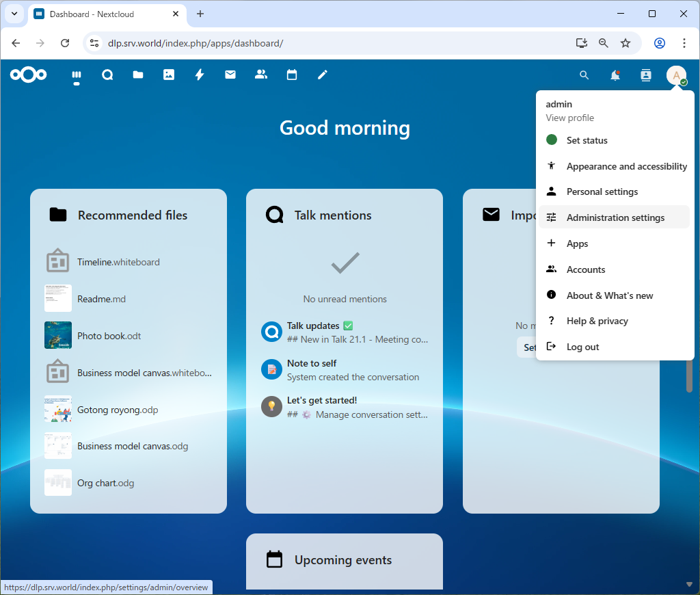Open the notifications bell icon
The image size is (700, 595).
[x=615, y=75]
